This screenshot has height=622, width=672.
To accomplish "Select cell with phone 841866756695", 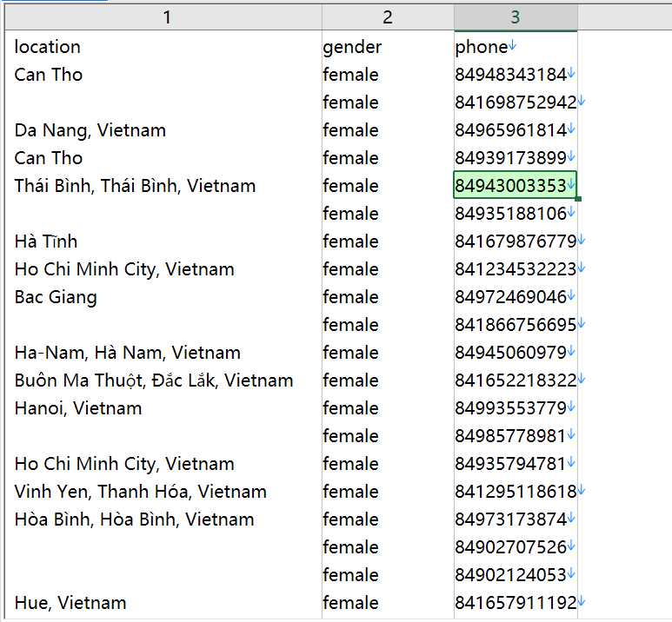I will click(x=516, y=325).
